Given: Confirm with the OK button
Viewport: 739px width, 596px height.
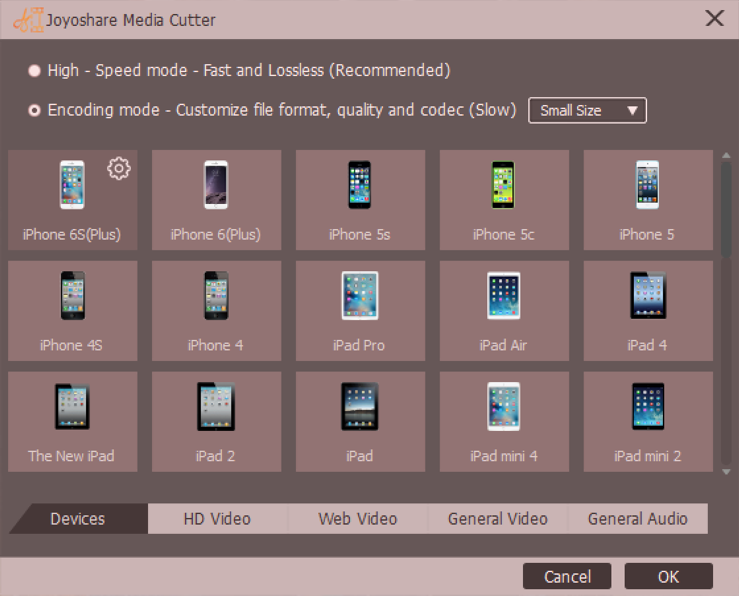Looking at the screenshot, I should [x=669, y=576].
